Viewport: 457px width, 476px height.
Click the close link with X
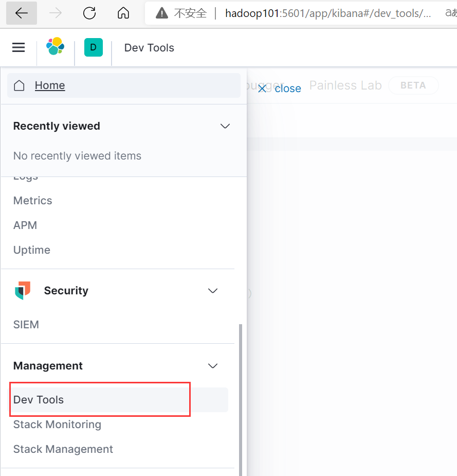click(280, 89)
